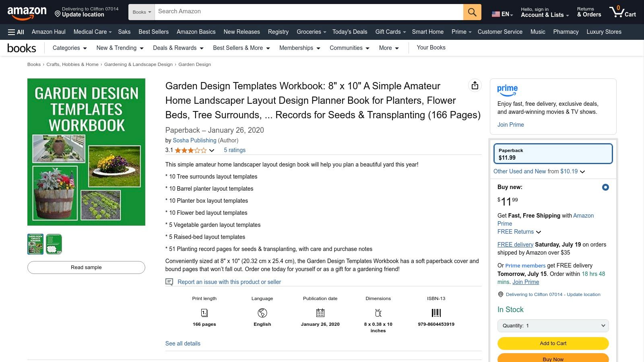The width and height of the screenshot is (644, 362).
Task: Expand Best Sellers & More menu
Action: tap(242, 48)
